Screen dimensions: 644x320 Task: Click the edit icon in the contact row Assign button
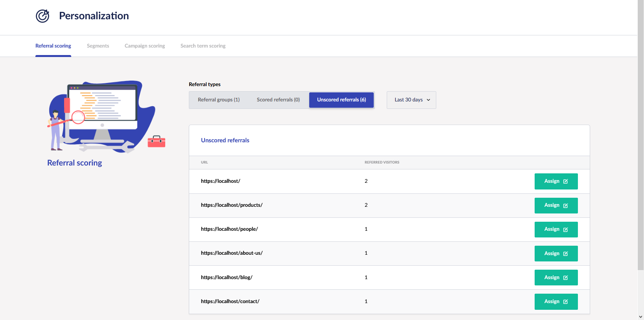click(566, 302)
